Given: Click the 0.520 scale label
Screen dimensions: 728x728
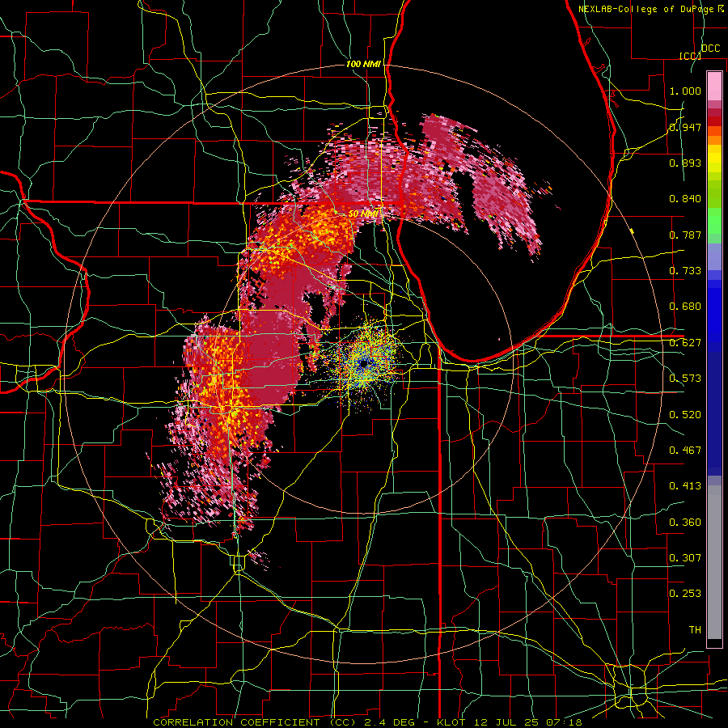Looking at the screenshot, I should coord(685,415).
